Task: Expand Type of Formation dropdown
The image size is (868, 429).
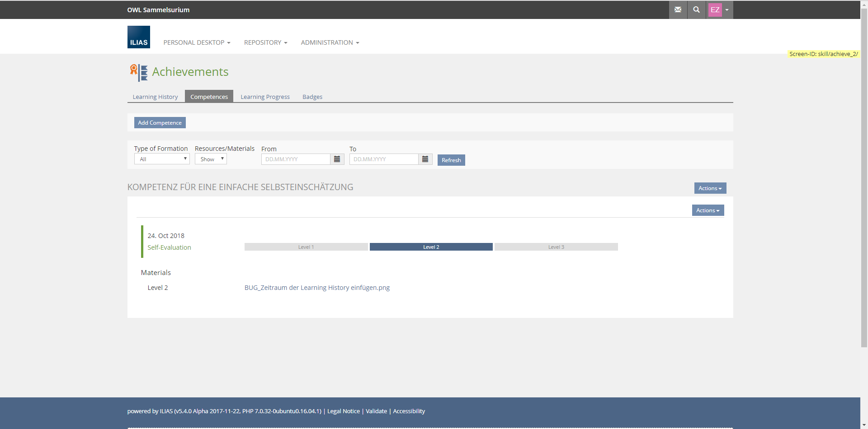Action: point(162,159)
